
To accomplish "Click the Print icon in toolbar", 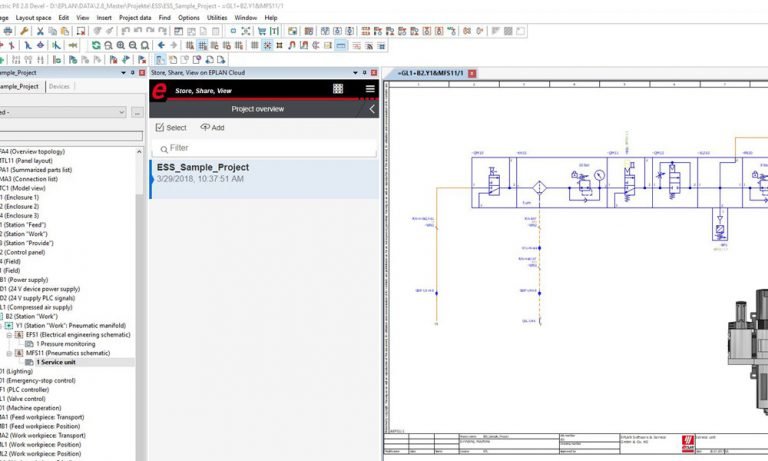I will pyautogui.click(x=8, y=31).
